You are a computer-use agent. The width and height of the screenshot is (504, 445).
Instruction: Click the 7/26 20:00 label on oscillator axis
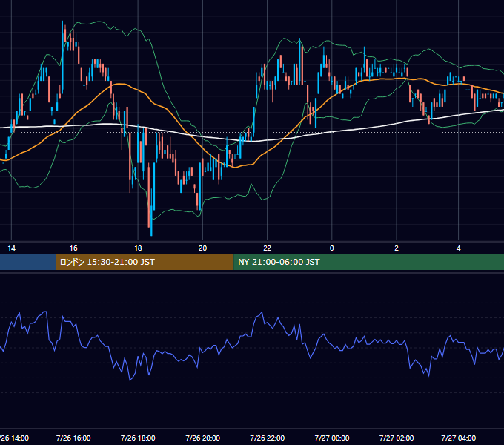[203, 438]
